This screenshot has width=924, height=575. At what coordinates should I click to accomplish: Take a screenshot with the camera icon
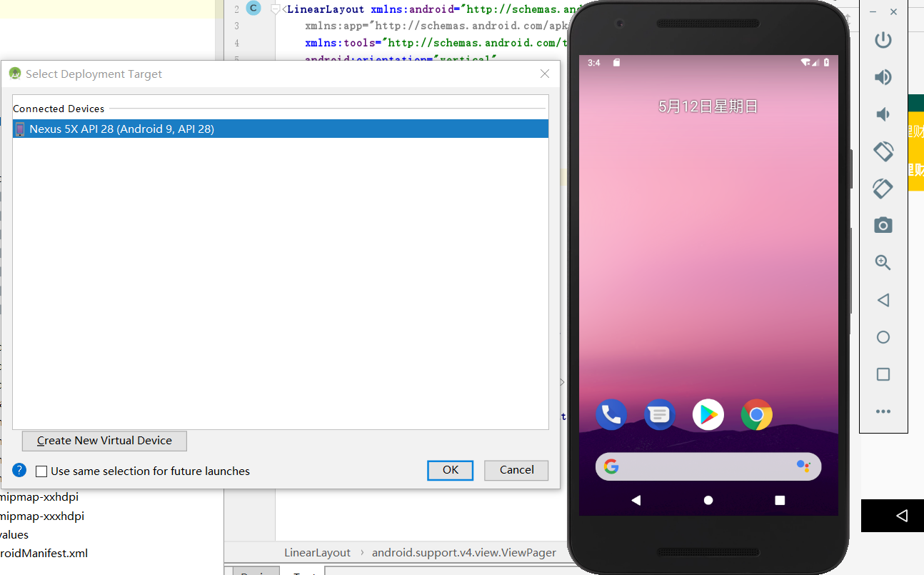[x=883, y=226]
